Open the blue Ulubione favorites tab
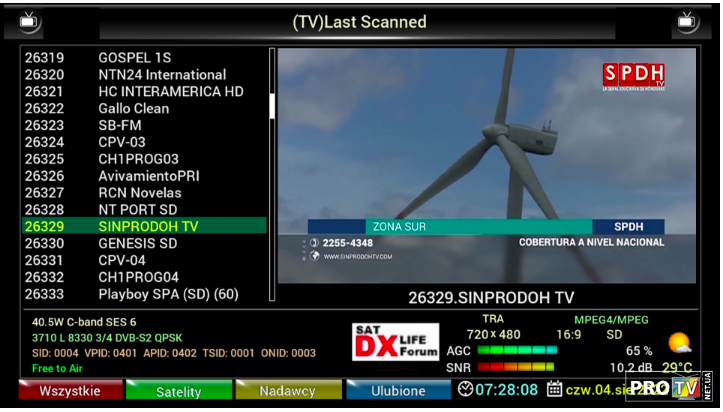723x412 pixels. coord(398,391)
